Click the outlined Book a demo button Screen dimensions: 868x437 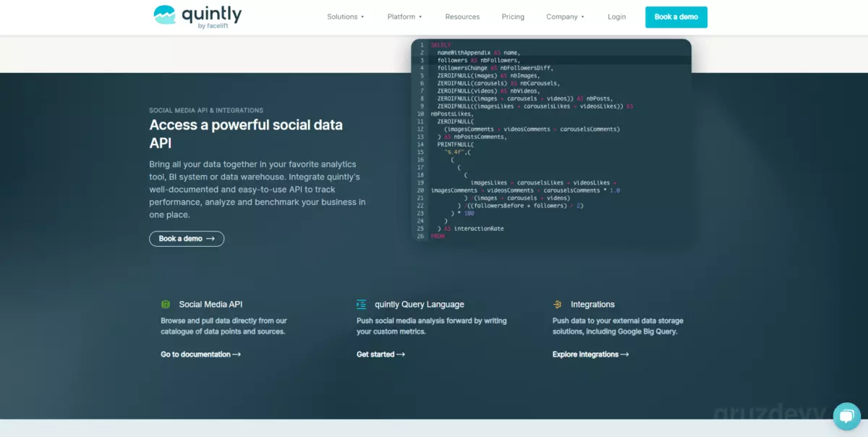pyautogui.click(x=187, y=239)
